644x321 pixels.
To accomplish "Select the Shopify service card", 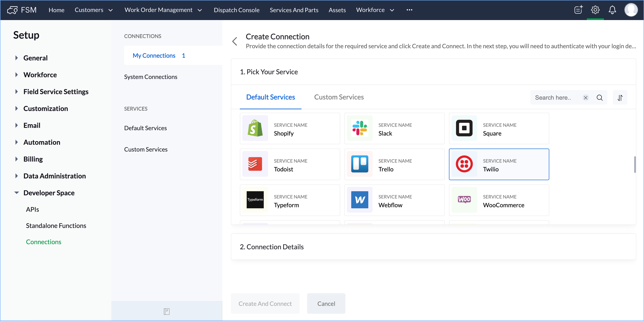I will [290, 128].
